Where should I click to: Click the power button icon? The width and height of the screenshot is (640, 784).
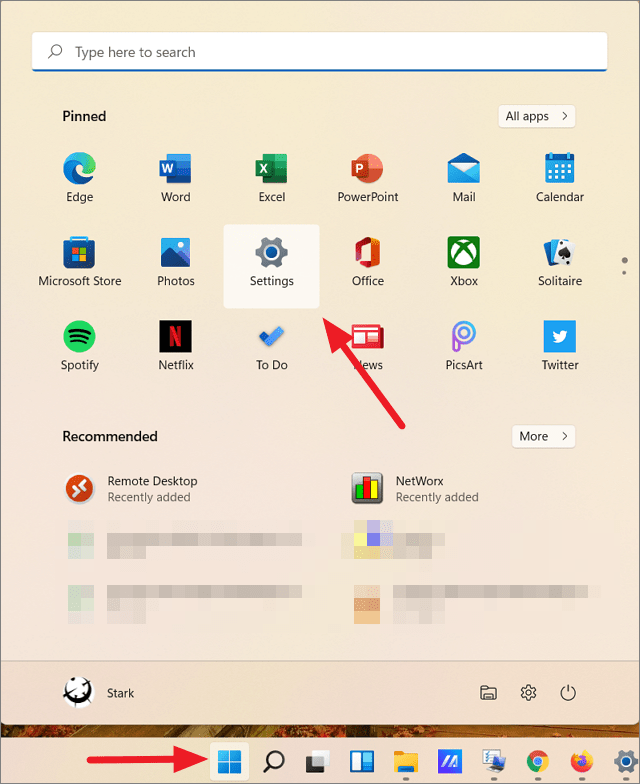[568, 693]
